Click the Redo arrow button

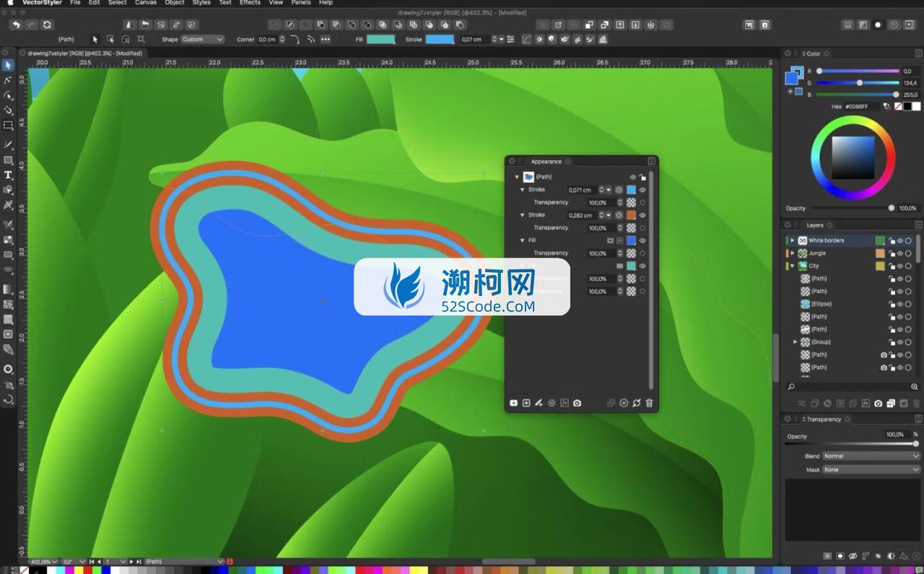(x=32, y=25)
